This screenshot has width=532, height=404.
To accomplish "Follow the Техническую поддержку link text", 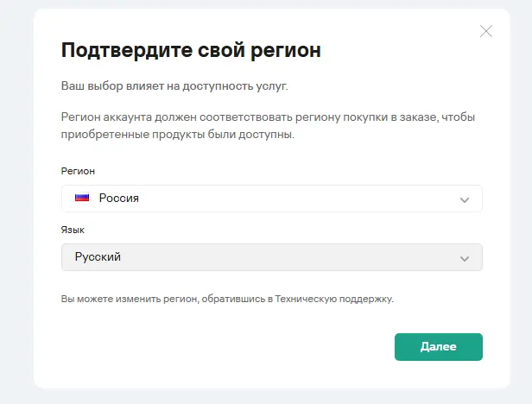I will tap(334, 299).
